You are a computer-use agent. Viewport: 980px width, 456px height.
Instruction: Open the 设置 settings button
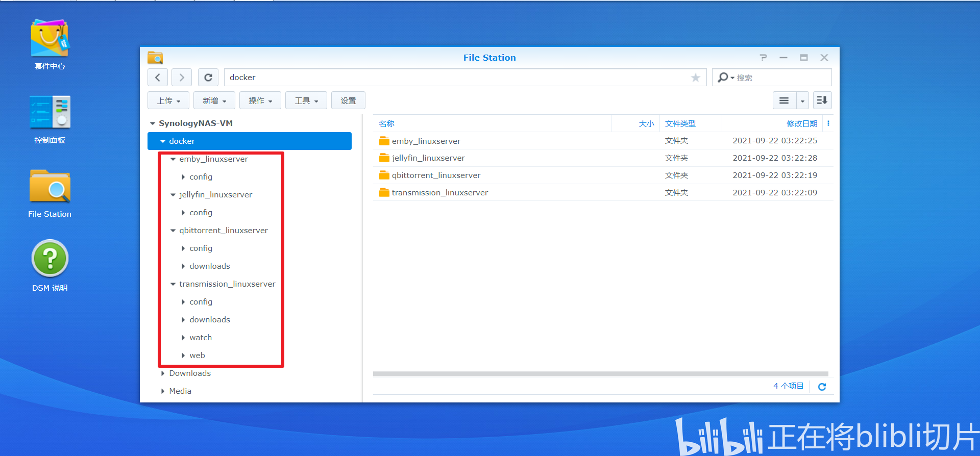point(348,100)
